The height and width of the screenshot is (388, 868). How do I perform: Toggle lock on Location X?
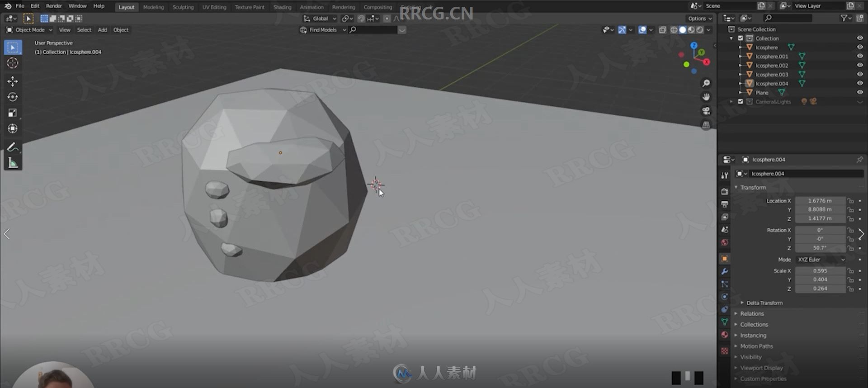(x=850, y=201)
